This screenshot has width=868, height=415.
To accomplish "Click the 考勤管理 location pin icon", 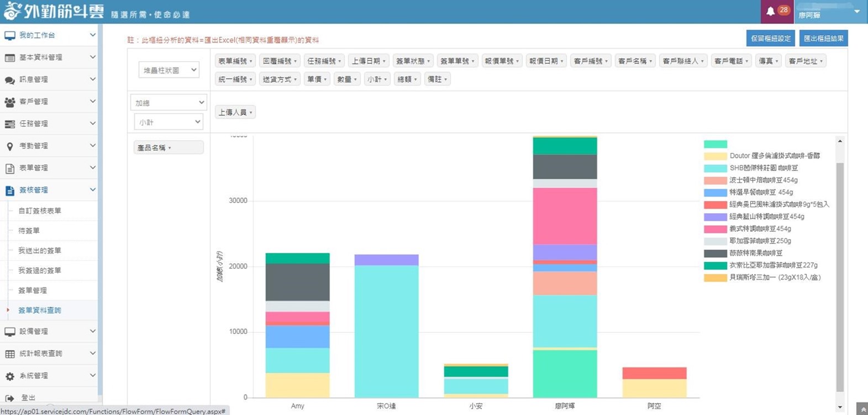I will [x=9, y=146].
